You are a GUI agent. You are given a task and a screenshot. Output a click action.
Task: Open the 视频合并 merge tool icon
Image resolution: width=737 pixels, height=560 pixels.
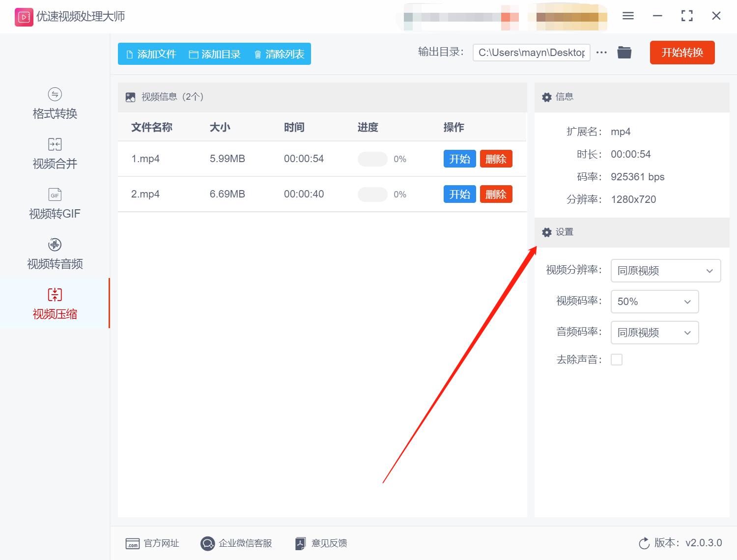pos(54,144)
